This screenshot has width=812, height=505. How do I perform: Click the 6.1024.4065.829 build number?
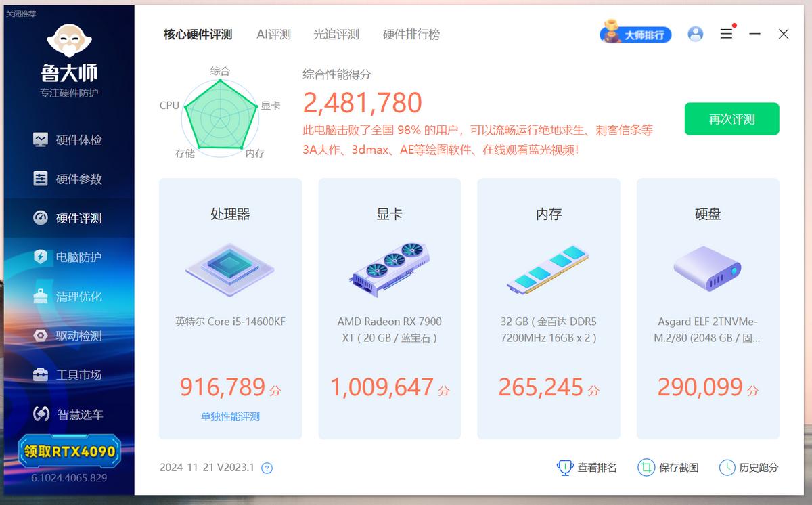[x=69, y=478]
